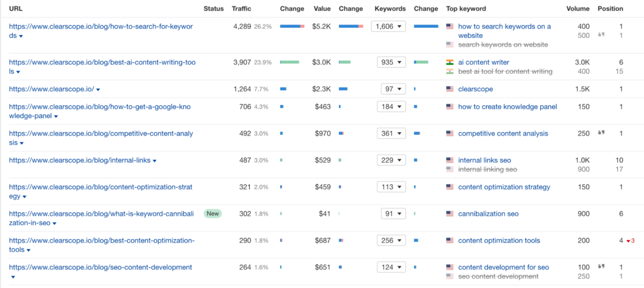Click the US flag next to clearscope keyword
The width and height of the screenshot is (644, 288).
(x=450, y=89)
